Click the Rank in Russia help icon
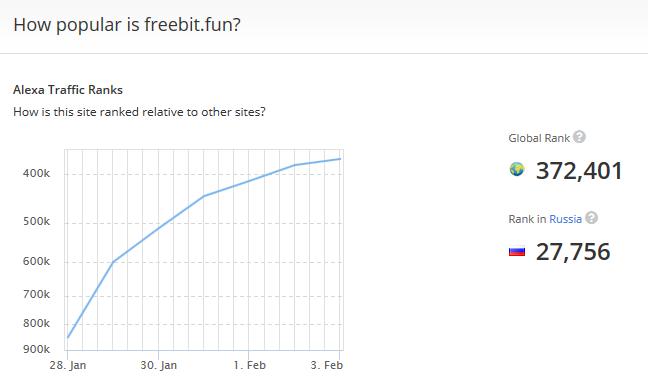This screenshot has height=388, width=648. (592, 218)
